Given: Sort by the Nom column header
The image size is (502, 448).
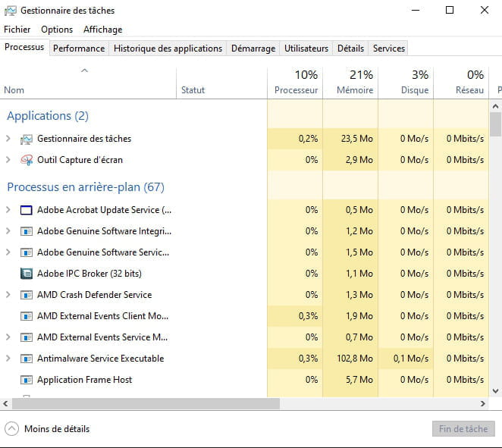Looking at the screenshot, I should 88,83.
